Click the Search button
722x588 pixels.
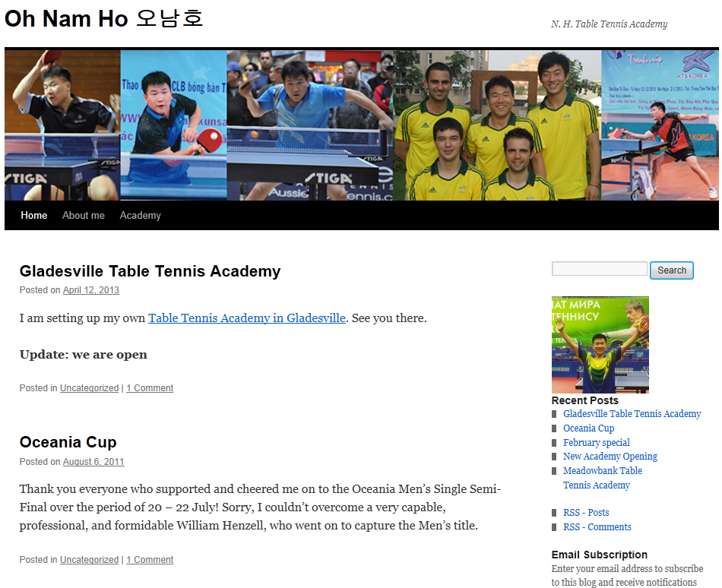671,270
